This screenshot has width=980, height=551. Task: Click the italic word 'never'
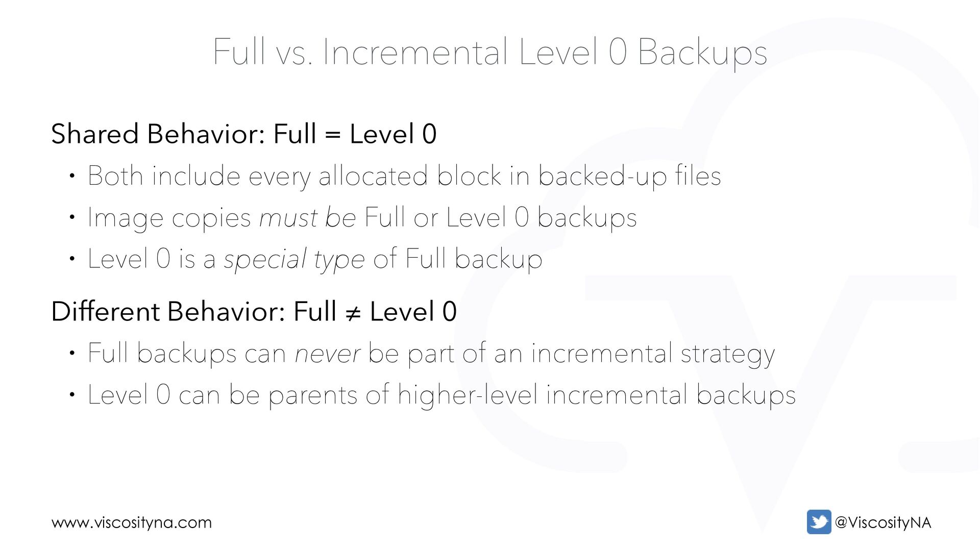pos(328,355)
